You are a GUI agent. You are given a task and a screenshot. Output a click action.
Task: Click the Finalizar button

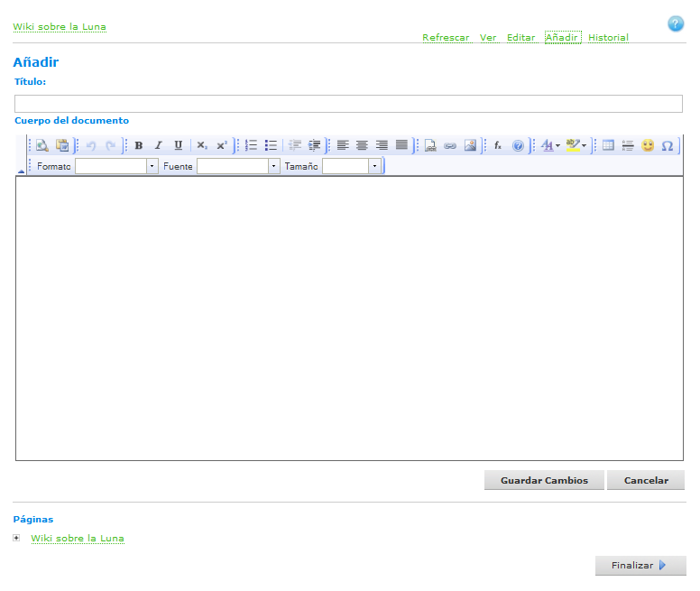point(640,566)
